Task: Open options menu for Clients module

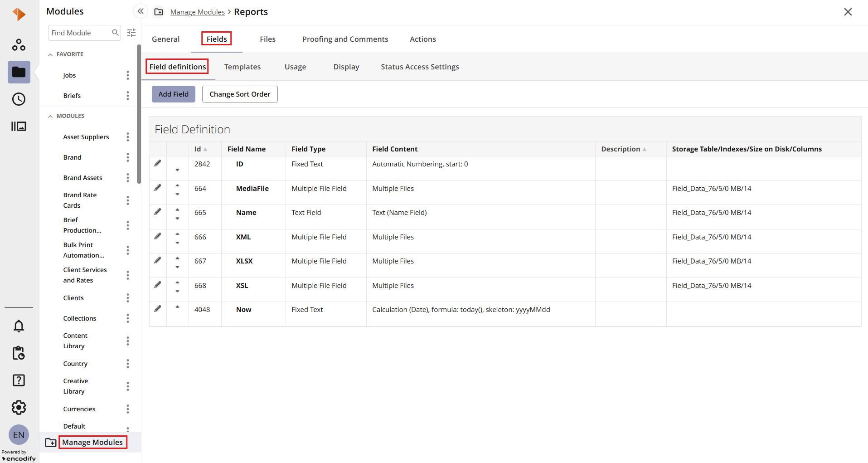Action: (x=128, y=298)
